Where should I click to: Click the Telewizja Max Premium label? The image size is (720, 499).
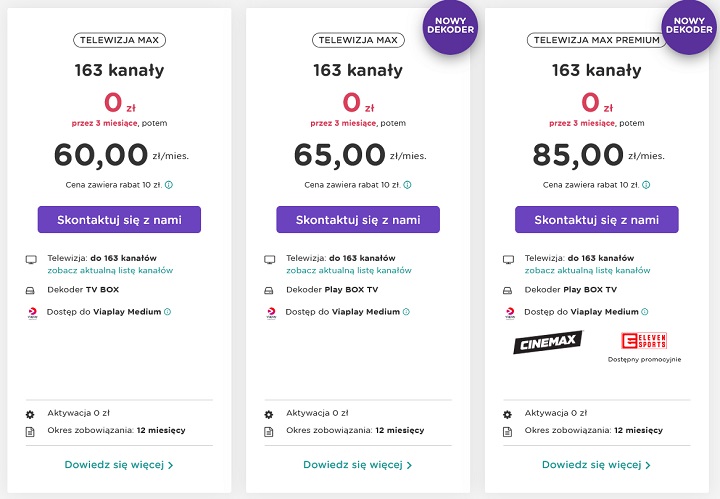tap(597, 41)
